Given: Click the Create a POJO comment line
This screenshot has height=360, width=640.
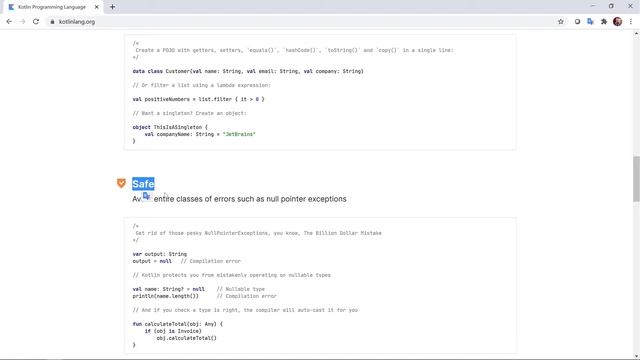Looking at the screenshot, I should click(x=294, y=50).
